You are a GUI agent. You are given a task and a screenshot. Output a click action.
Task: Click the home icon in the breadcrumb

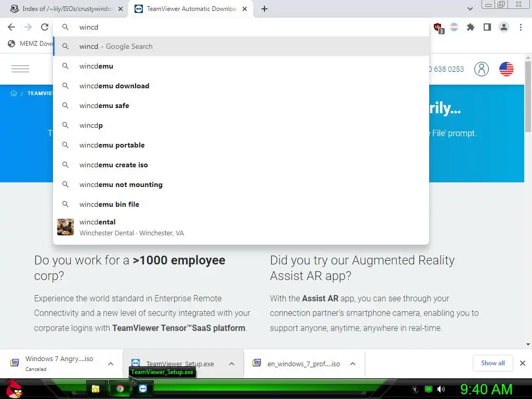tap(14, 94)
